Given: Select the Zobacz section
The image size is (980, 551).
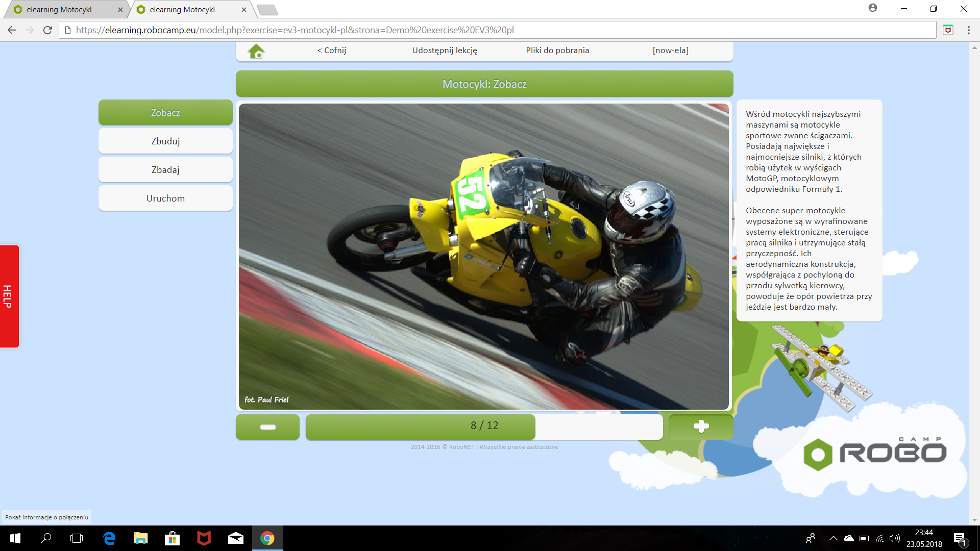Looking at the screenshot, I should pyautogui.click(x=165, y=113).
